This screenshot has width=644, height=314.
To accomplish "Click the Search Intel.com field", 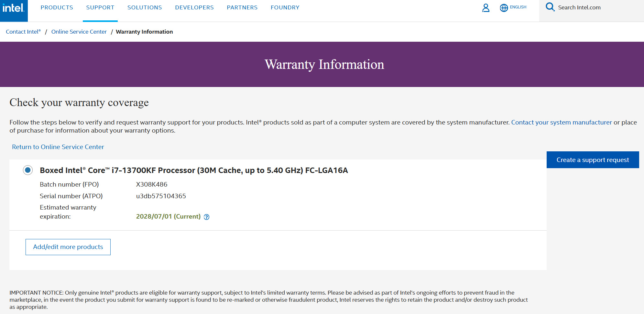I will point(589,7).
